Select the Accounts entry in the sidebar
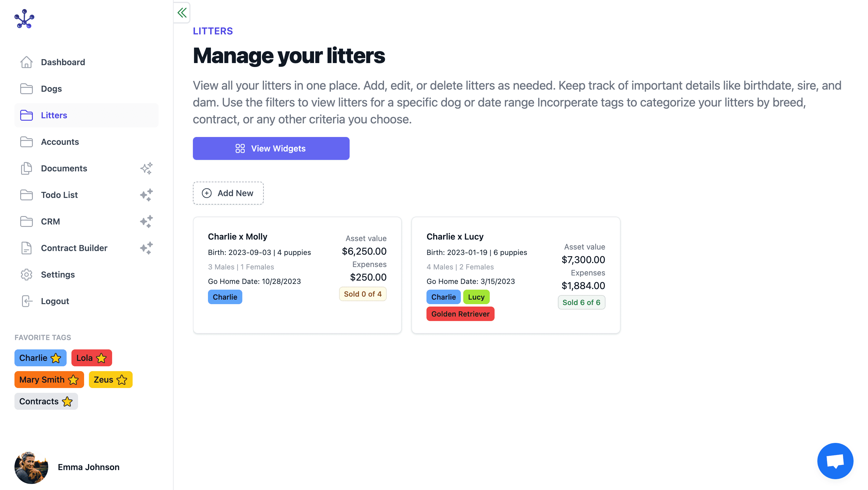868x490 pixels. pyautogui.click(x=60, y=142)
